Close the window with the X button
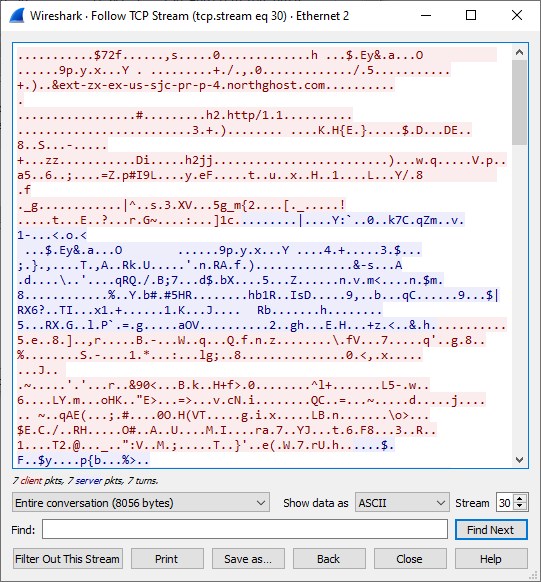Screen dimensions: 541x582 517,16
